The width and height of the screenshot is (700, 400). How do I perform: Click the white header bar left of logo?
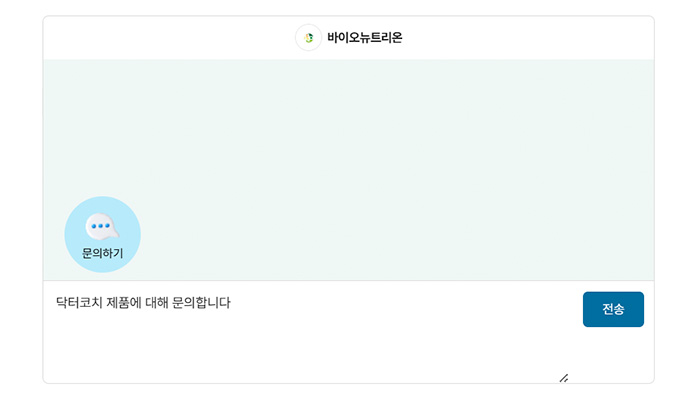coord(169,38)
